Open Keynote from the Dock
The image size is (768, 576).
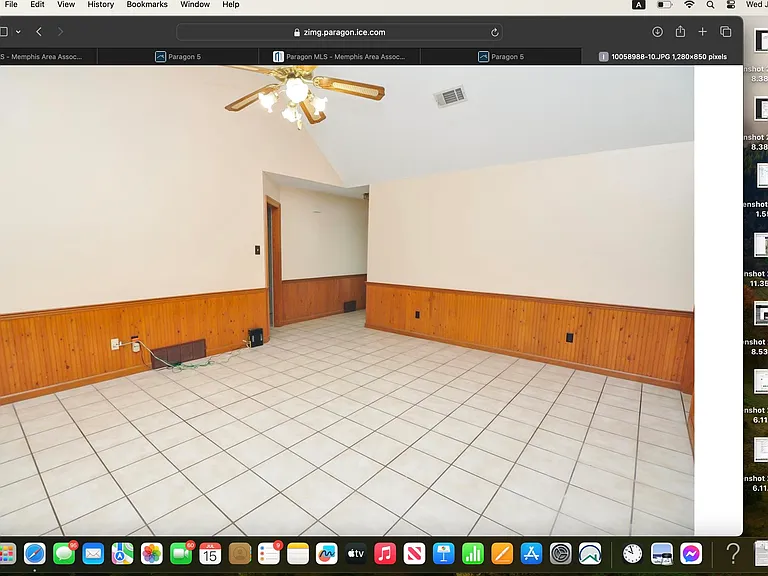[444, 554]
